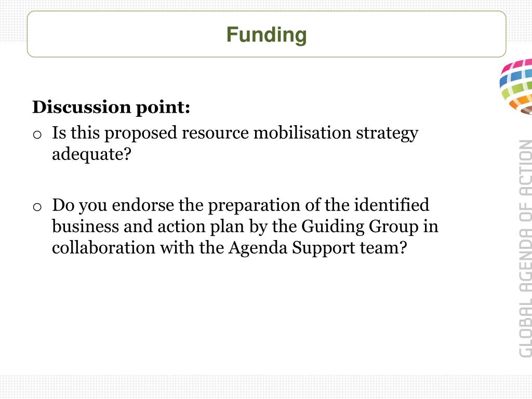Image resolution: width=532 pixels, height=399 pixels.
Task: Click the vertical 'Global Agenda of Action' text
Action: [x=525, y=249]
